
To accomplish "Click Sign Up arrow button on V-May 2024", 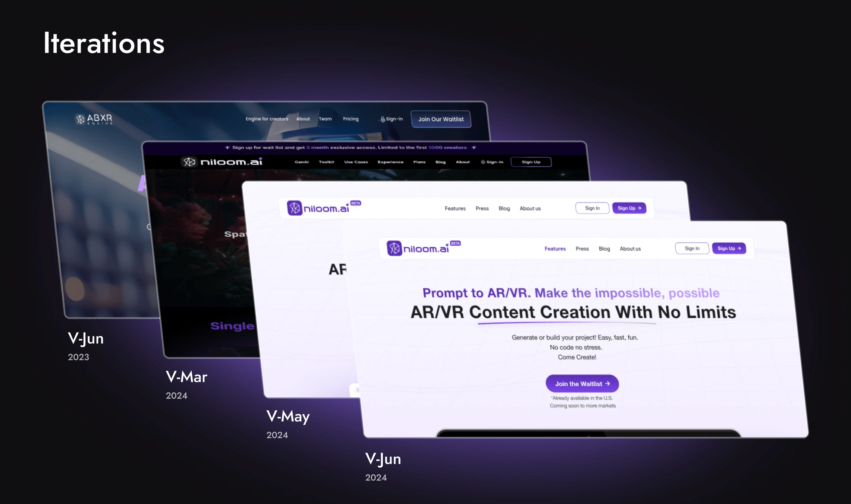I will [630, 208].
